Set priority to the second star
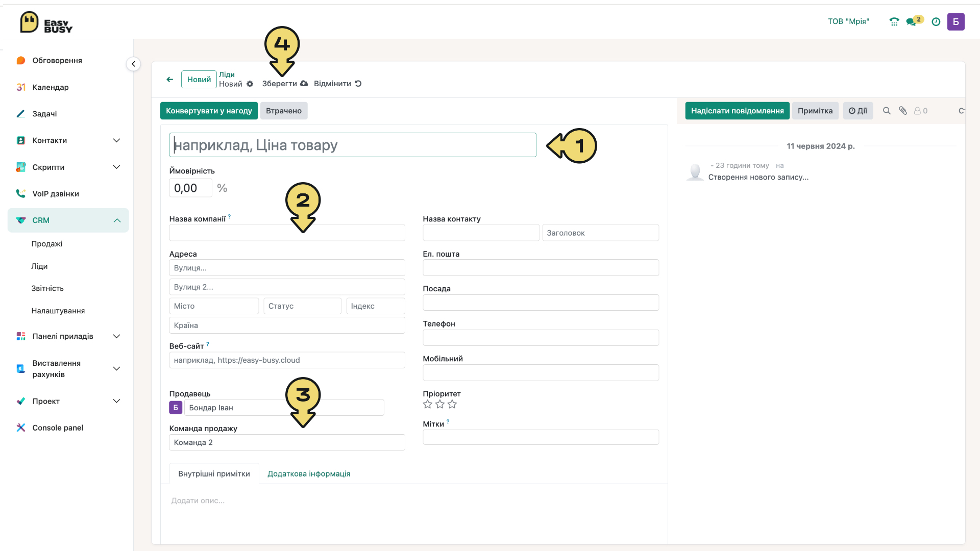Screen dimensions: 980x551 pos(440,405)
